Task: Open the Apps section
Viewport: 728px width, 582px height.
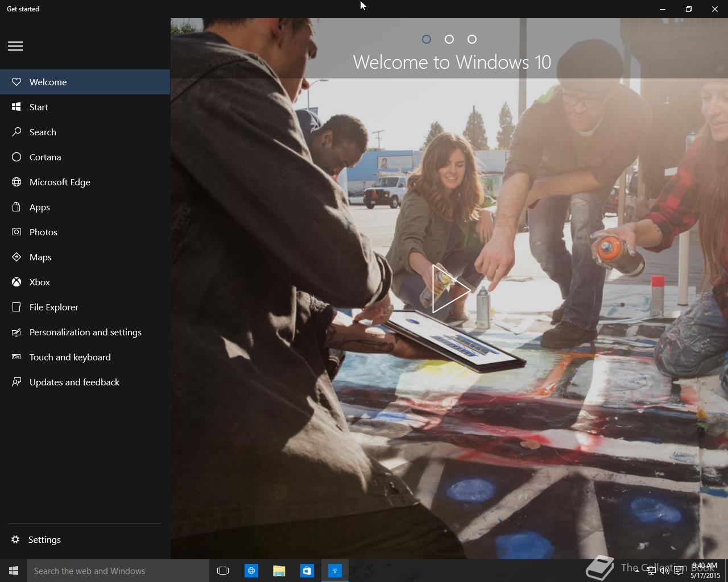Action: point(85,207)
